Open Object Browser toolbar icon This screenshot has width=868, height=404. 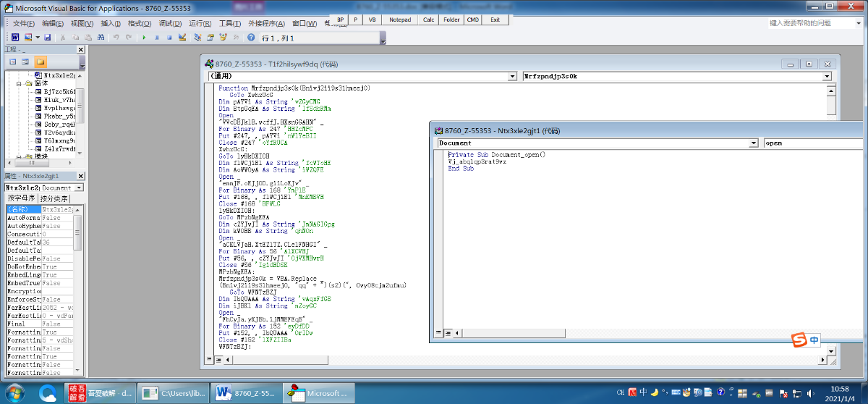click(x=224, y=37)
